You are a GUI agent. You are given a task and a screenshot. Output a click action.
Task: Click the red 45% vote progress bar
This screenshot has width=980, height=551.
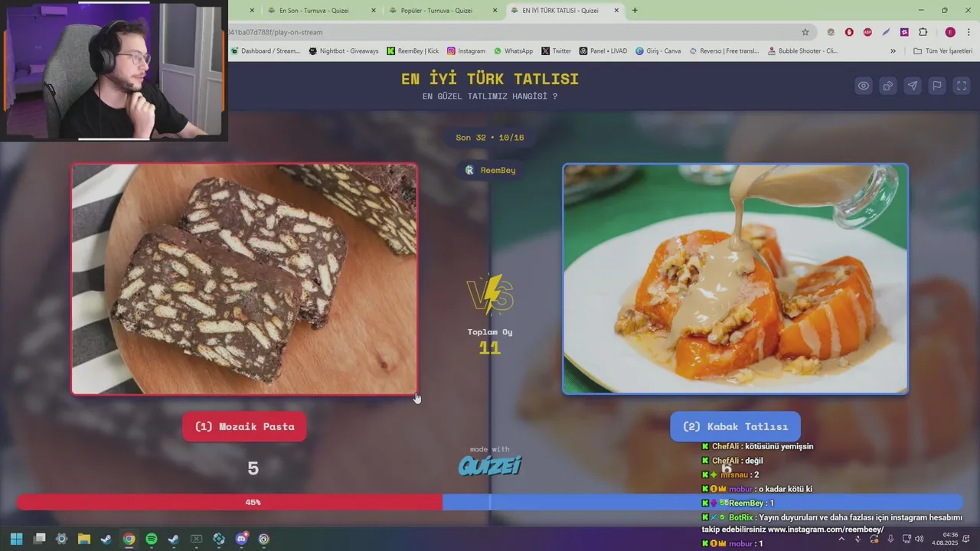[x=230, y=502]
